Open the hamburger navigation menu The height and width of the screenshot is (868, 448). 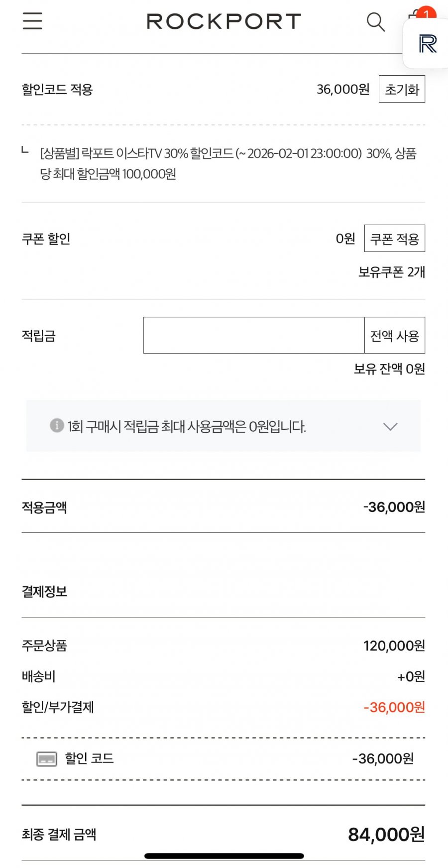(x=32, y=21)
